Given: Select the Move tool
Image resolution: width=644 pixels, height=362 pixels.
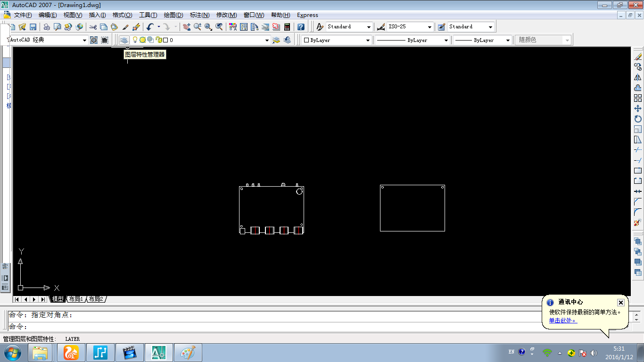Looking at the screenshot, I should tap(638, 108).
